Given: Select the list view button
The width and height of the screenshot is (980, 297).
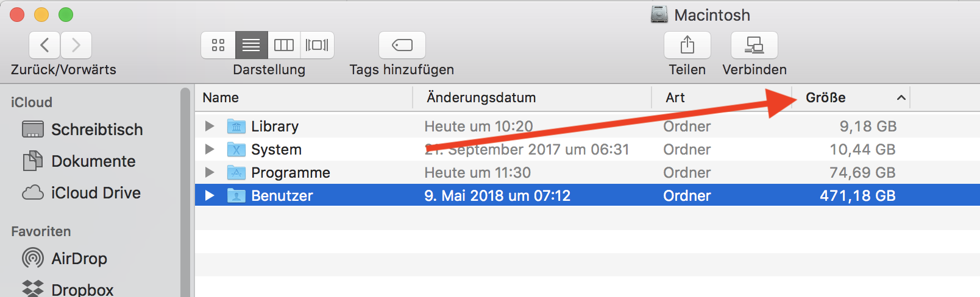Looking at the screenshot, I should click(x=251, y=45).
